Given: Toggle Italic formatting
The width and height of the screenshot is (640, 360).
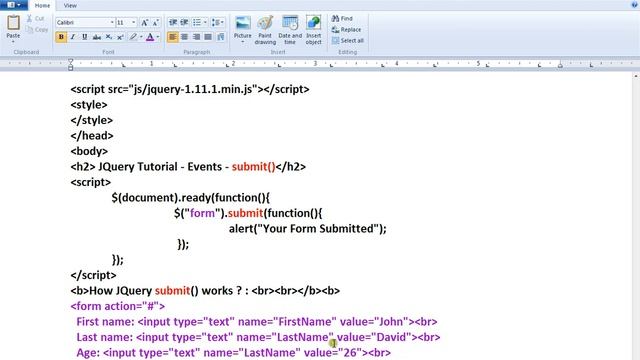Looking at the screenshot, I should click(x=73, y=37).
